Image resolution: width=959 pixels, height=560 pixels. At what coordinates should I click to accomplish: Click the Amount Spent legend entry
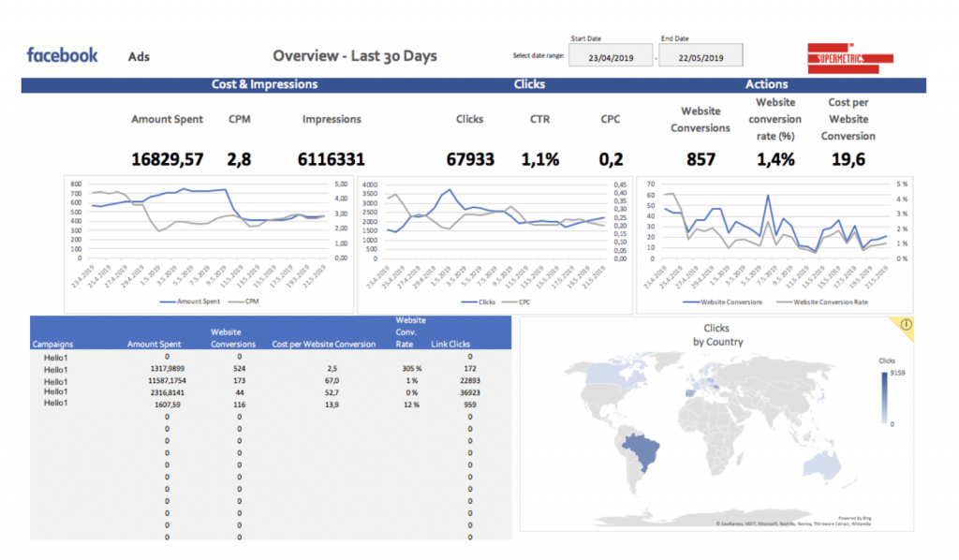click(x=189, y=302)
